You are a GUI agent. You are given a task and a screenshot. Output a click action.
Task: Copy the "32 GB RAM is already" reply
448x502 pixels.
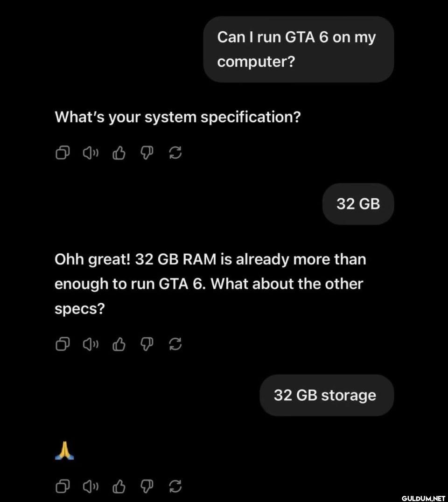coord(63,344)
